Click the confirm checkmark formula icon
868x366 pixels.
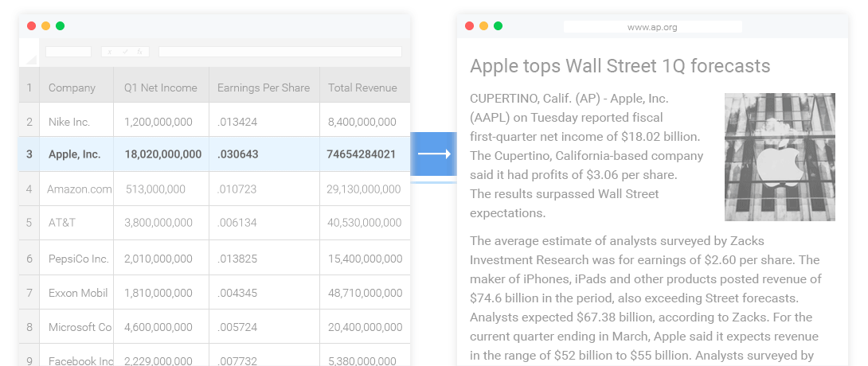coord(125,52)
